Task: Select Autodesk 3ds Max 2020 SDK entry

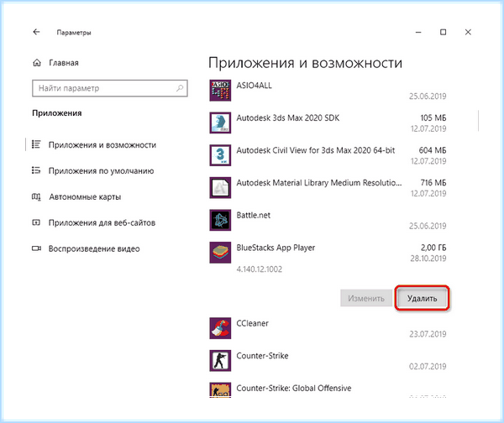Action: pyautogui.click(x=287, y=117)
